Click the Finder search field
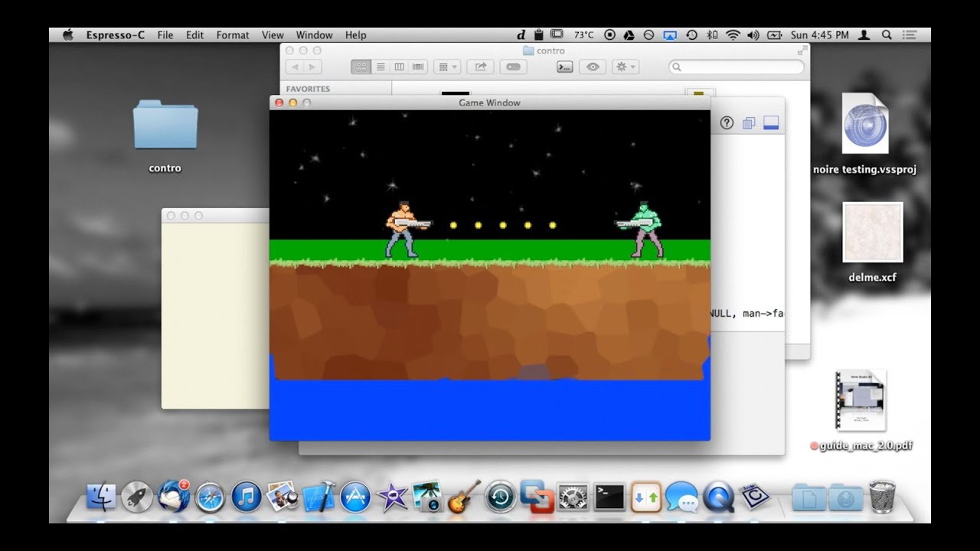The image size is (980, 551). click(736, 67)
